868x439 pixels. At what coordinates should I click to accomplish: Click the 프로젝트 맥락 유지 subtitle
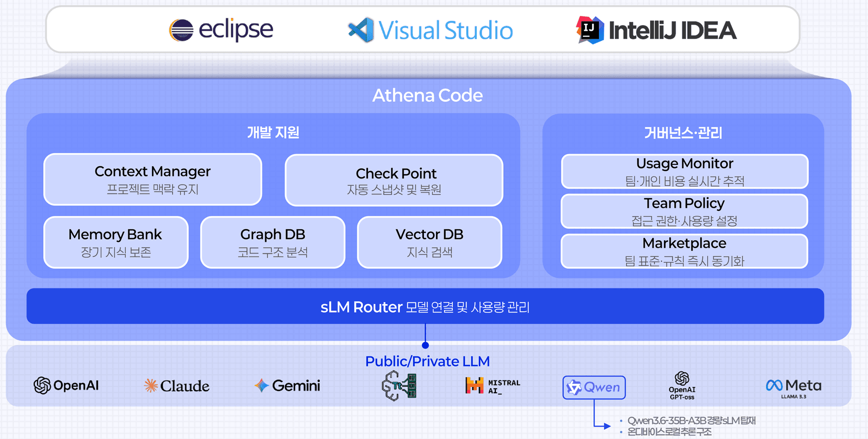(153, 189)
